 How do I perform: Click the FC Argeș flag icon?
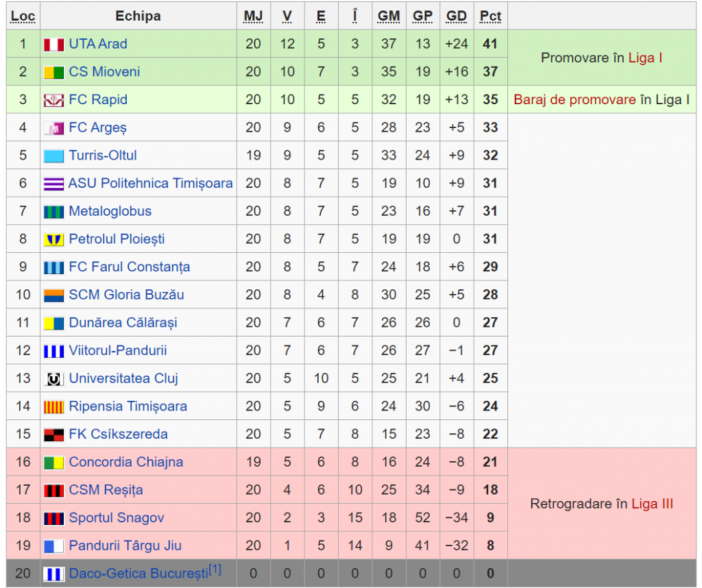click(53, 128)
